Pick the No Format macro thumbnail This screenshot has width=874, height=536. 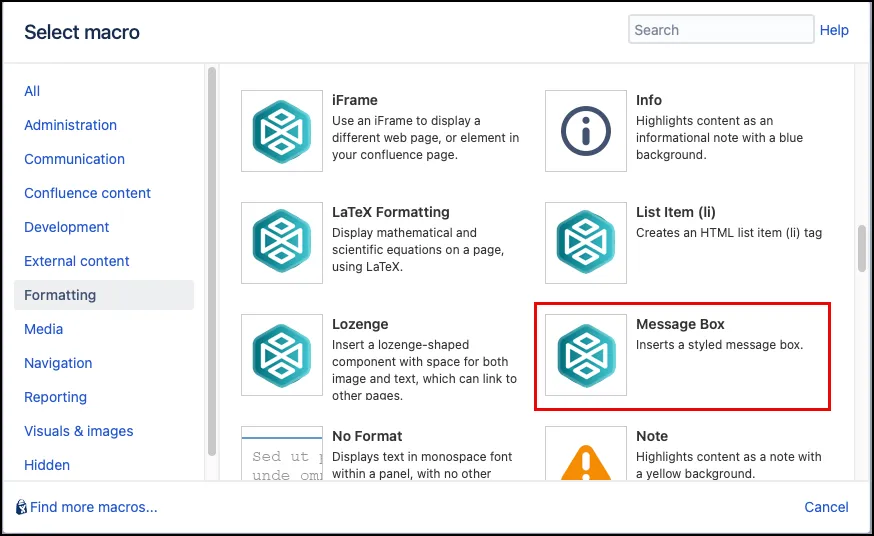281,454
